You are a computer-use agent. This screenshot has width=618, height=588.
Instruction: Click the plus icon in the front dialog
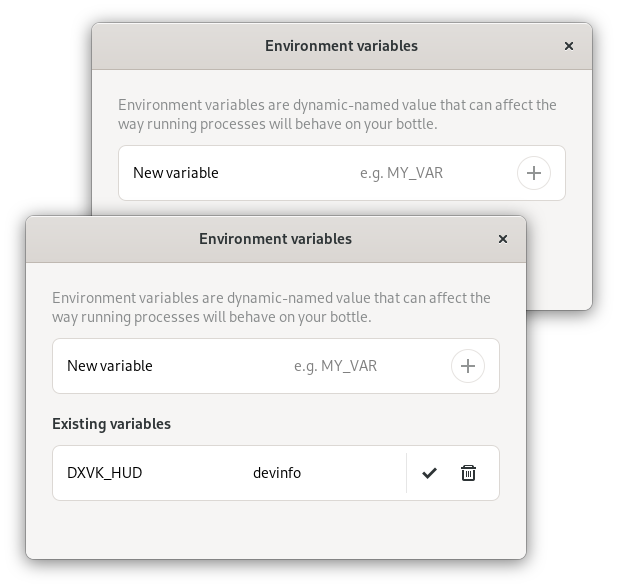click(x=467, y=366)
